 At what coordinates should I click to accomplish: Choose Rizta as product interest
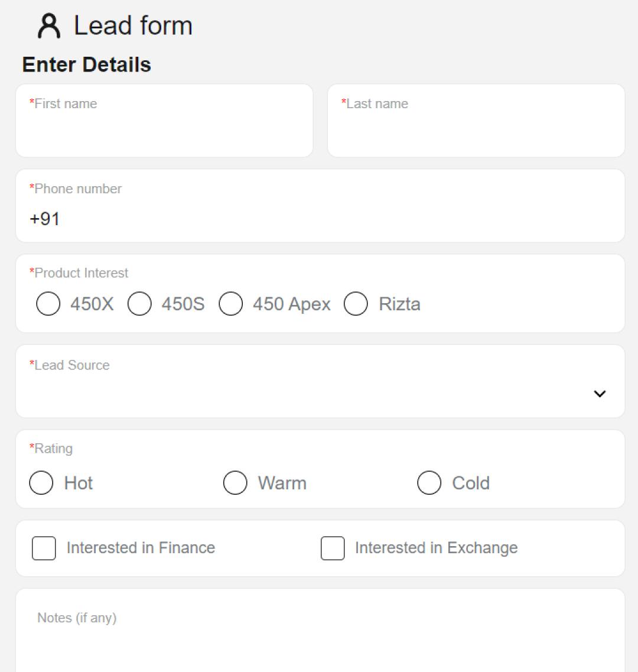click(356, 304)
